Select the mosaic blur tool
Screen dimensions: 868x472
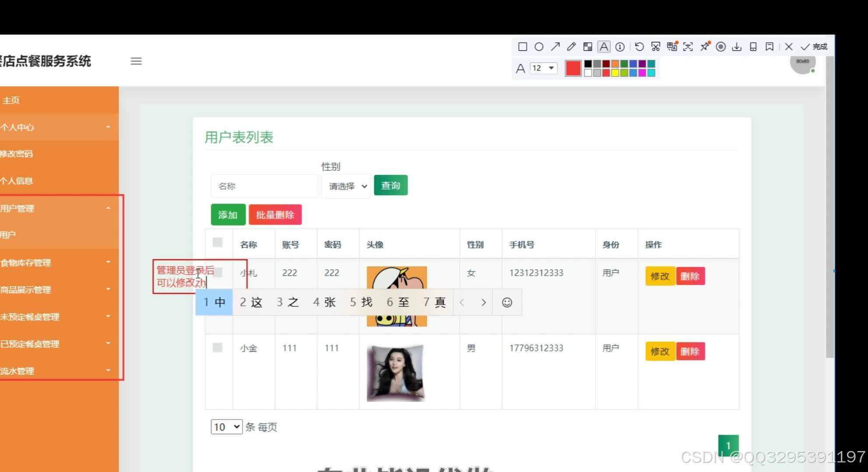click(x=588, y=47)
